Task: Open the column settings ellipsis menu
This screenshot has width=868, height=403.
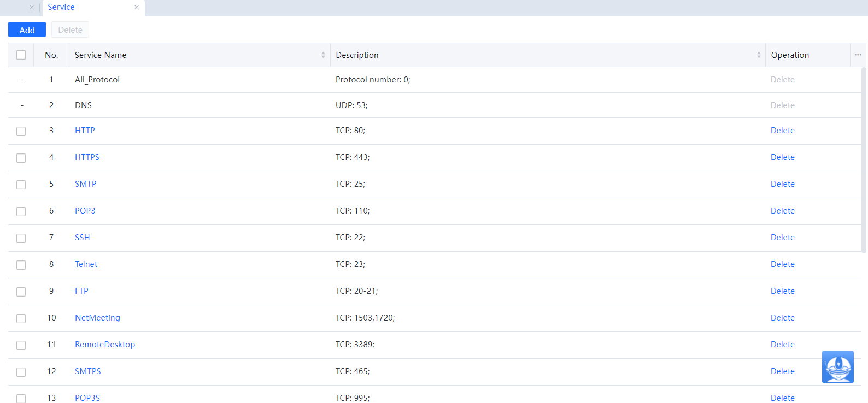Action: [x=858, y=55]
